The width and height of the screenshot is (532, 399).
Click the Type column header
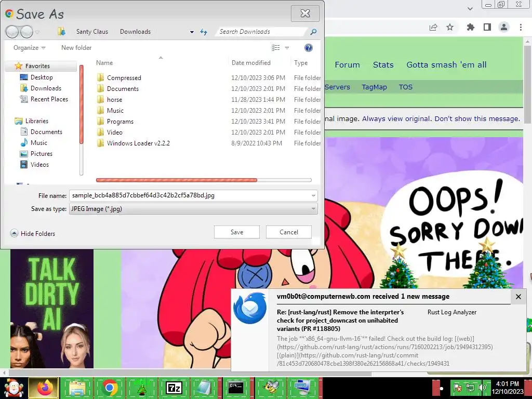(305, 63)
